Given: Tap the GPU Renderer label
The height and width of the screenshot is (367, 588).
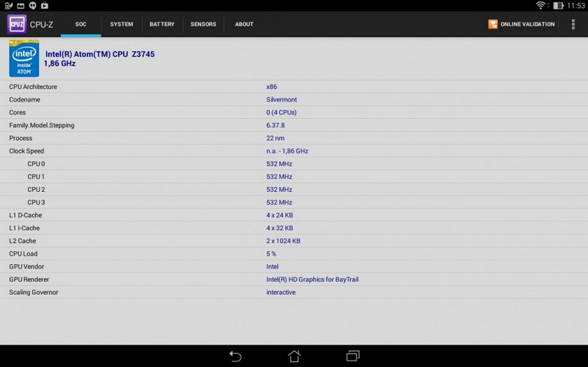Looking at the screenshot, I should tap(29, 279).
